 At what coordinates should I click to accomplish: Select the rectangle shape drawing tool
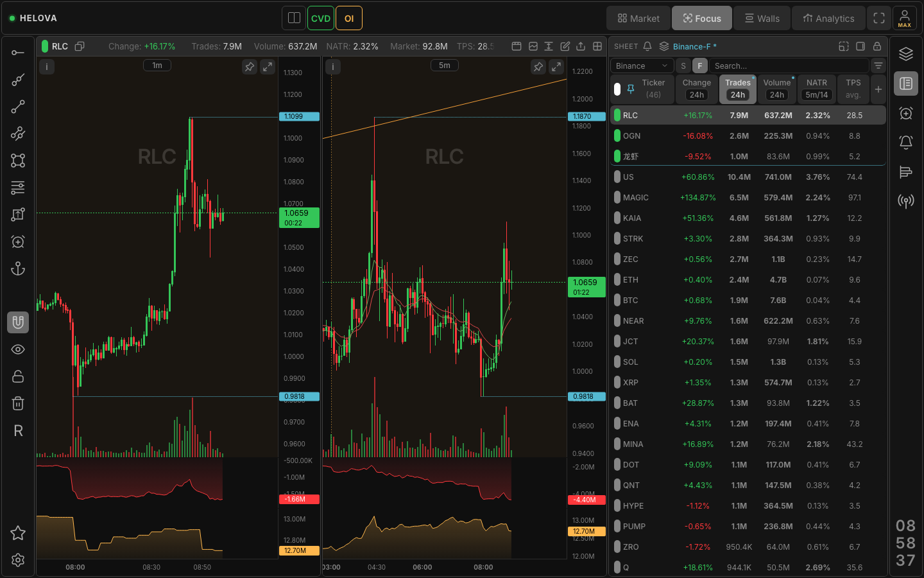tap(18, 161)
